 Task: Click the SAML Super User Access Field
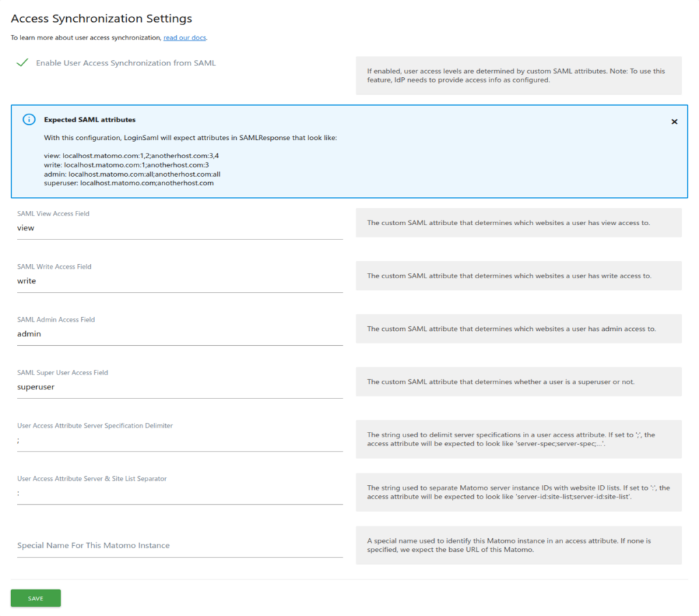[180, 387]
